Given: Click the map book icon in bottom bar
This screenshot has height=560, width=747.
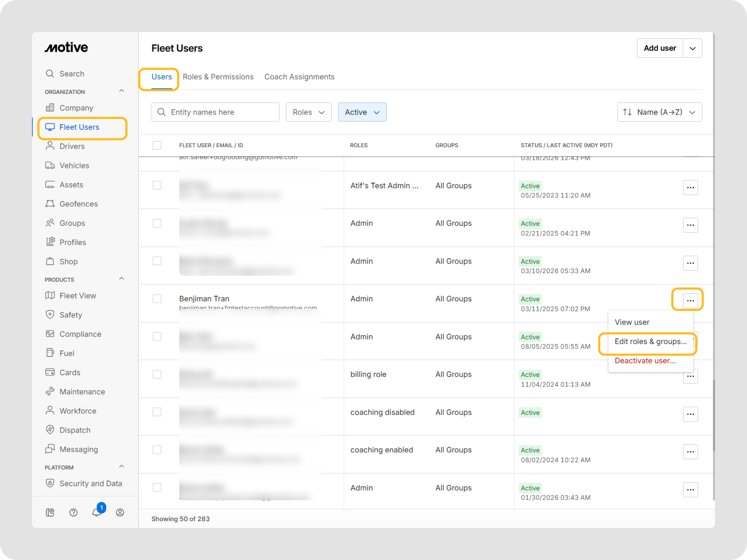Looking at the screenshot, I should pos(50,512).
